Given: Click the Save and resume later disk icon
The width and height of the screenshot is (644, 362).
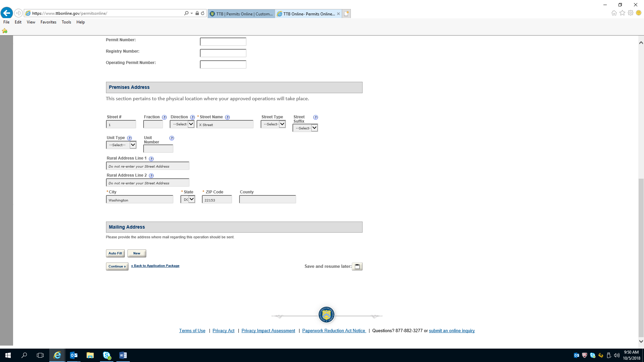Looking at the screenshot, I should tap(357, 266).
